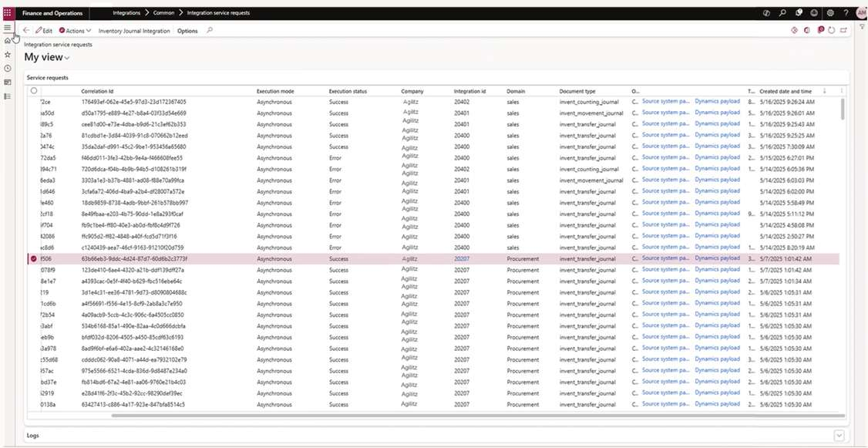
Task: Open notifications message center icon
Action: (799, 13)
